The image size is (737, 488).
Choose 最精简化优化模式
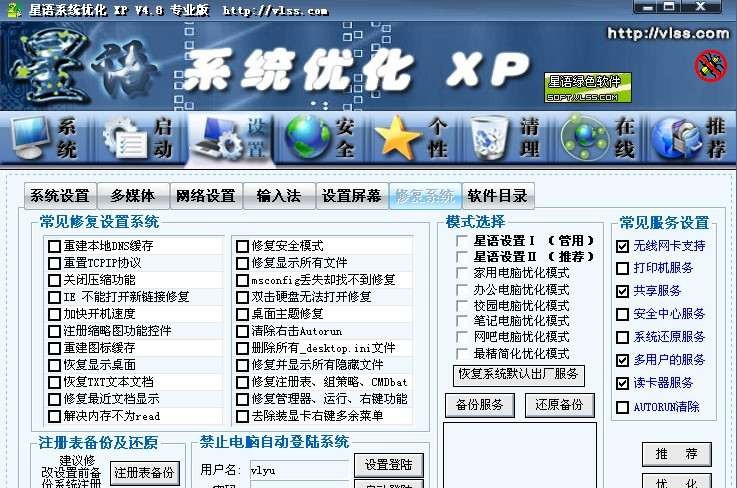pos(462,354)
